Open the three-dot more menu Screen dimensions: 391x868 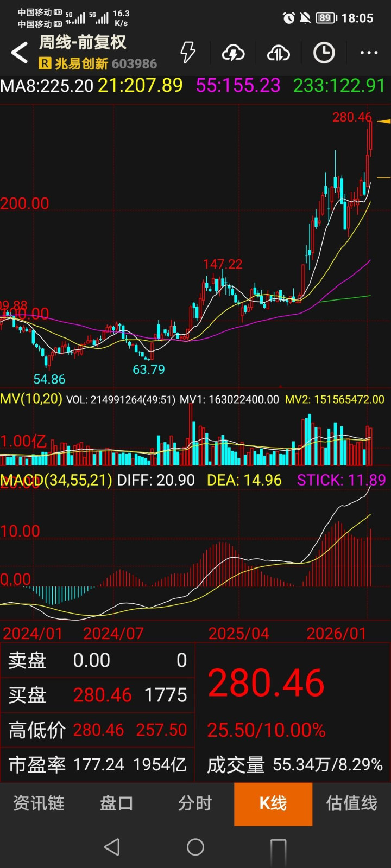pos(369,53)
